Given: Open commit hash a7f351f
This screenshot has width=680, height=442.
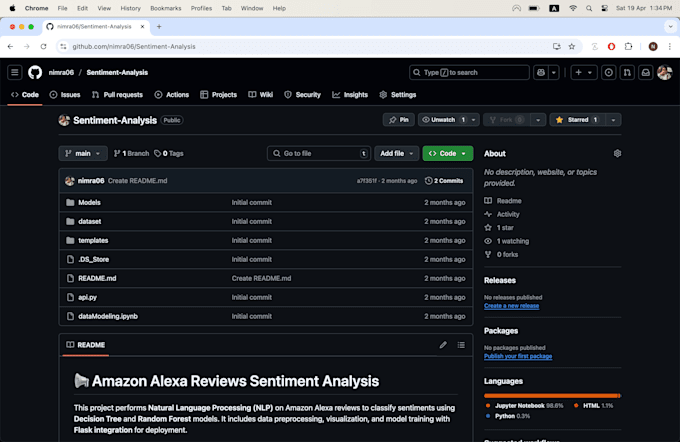Looking at the screenshot, I should (366, 181).
